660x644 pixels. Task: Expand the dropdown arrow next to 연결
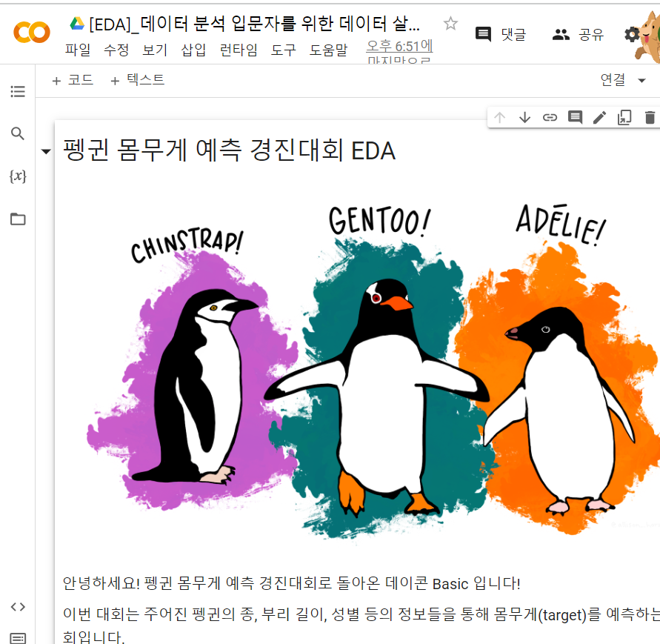[x=641, y=81]
